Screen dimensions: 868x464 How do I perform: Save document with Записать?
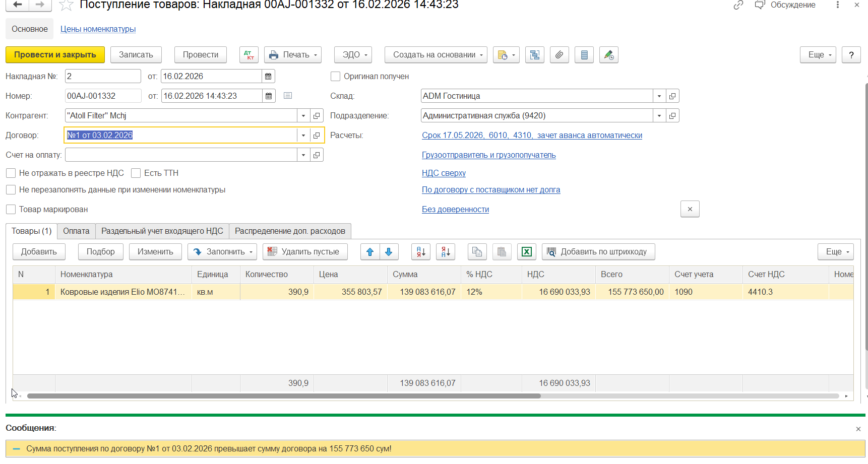[136, 55]
